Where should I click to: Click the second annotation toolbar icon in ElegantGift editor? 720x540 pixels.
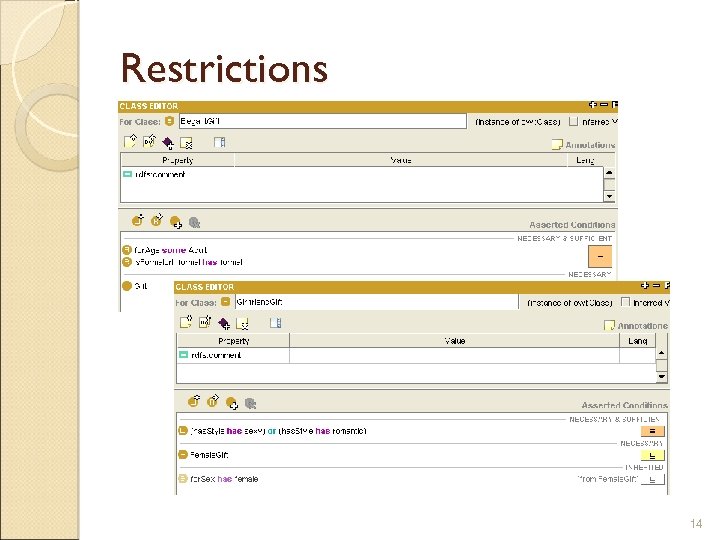point(150,141)
